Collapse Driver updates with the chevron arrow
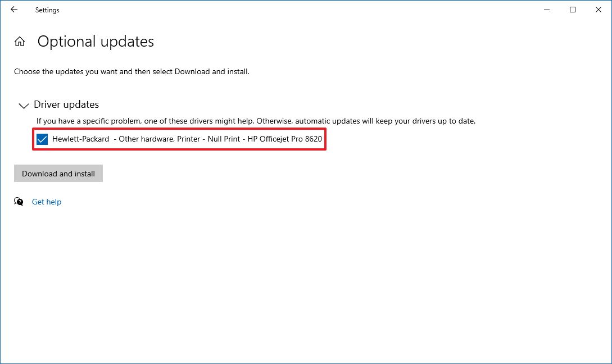 [x=24, y=105]
